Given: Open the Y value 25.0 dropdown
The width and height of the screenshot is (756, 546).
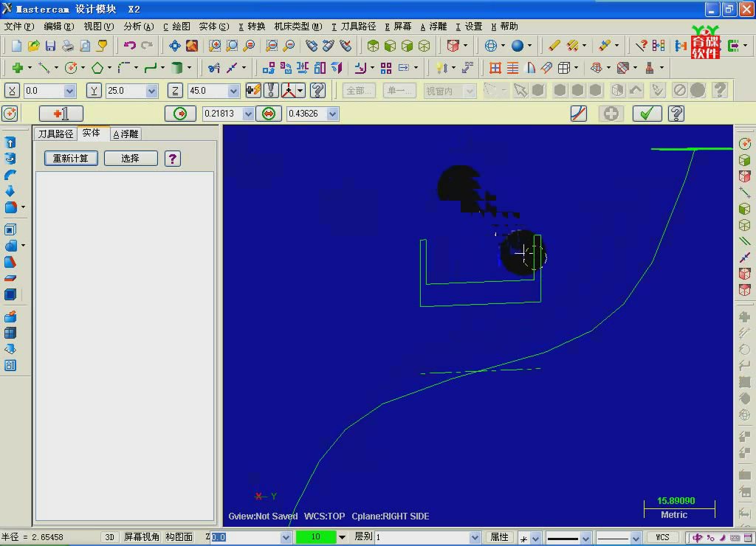Looking at the screenshot, I should (x=151, y=91).
